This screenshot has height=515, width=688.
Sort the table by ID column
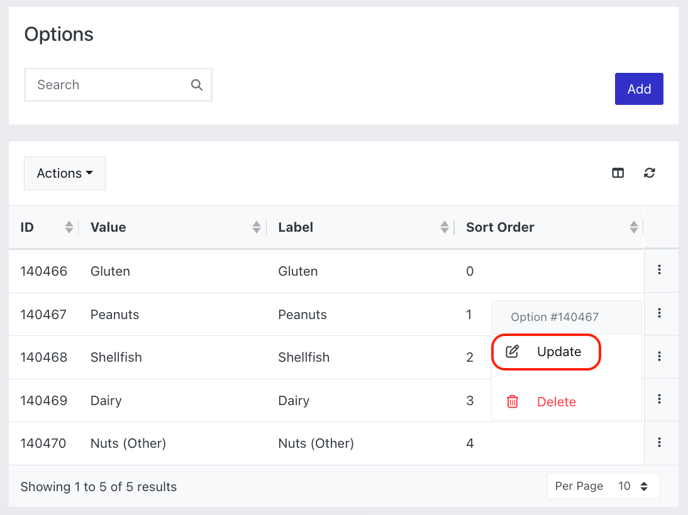69,227
